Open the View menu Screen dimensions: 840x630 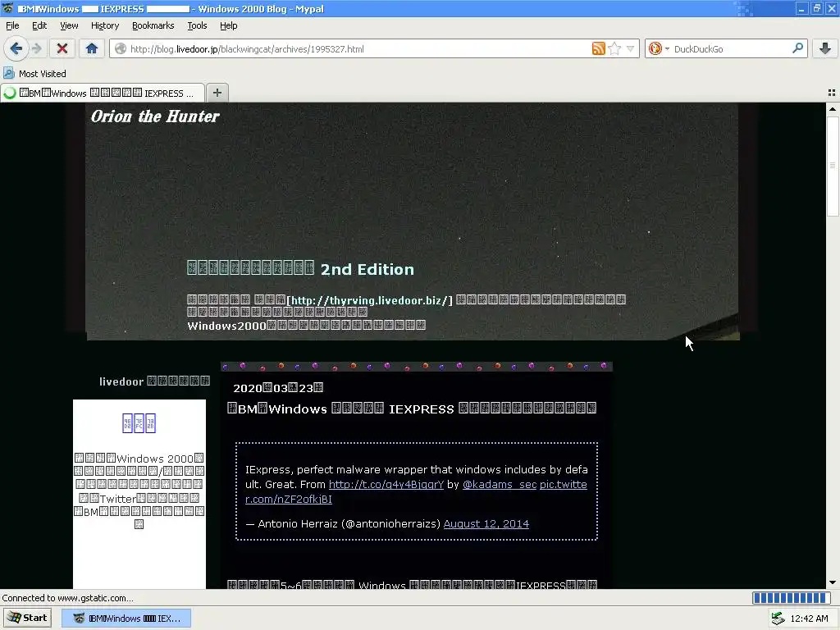click(69, 25)
